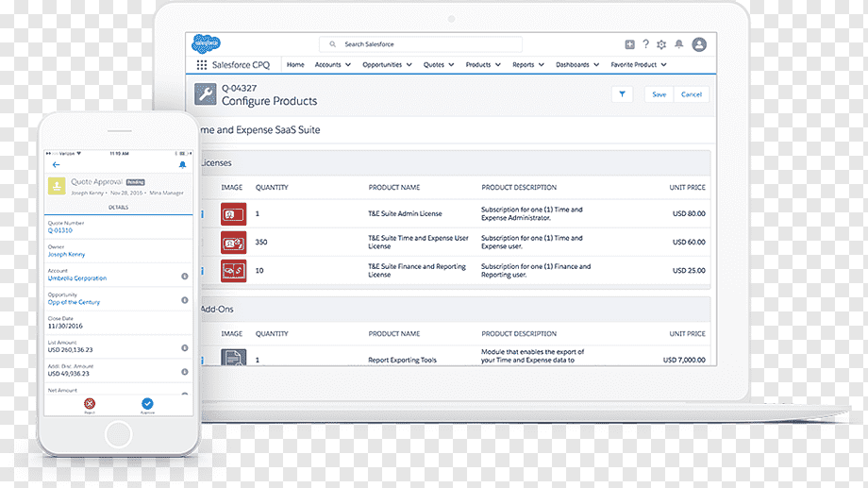The width and height of the screenshot is (868, 488).
Task: Tap the red Reject icon on phone
Action: (x=90, y=403)
